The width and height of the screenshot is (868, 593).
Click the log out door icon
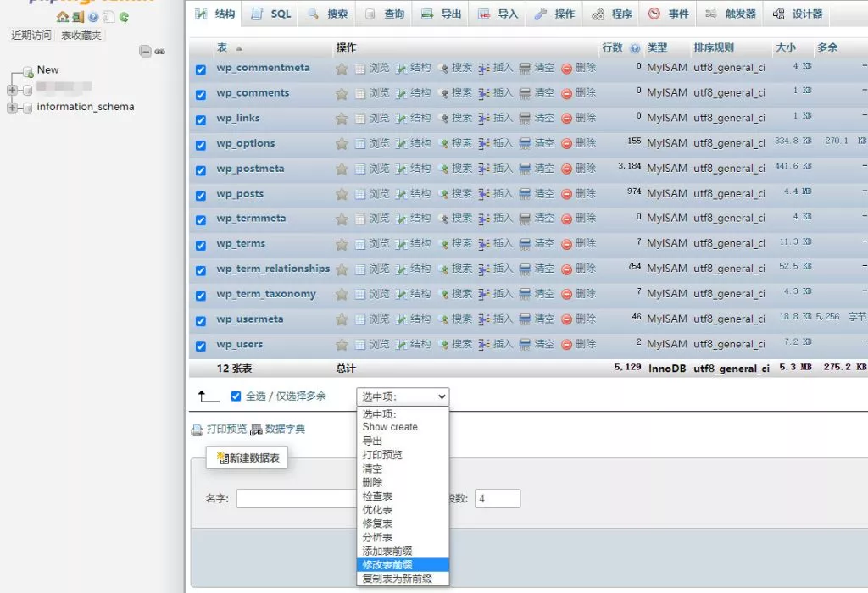pyautogui.click(x=78, y=17)
